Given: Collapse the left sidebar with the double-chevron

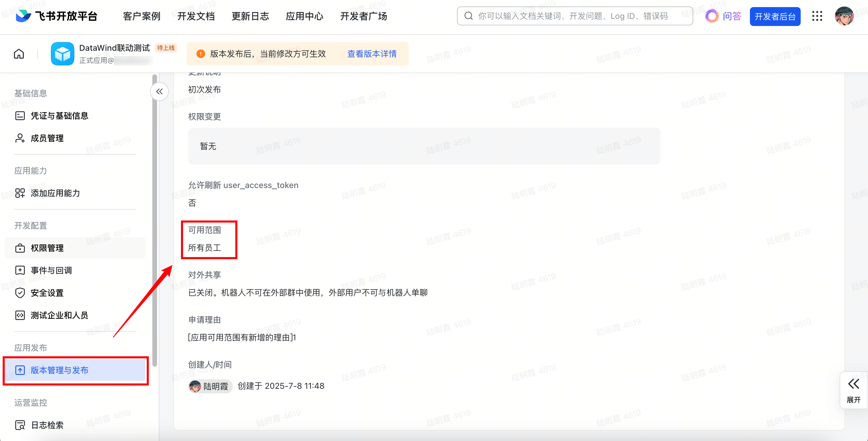Looking at the screenshot, I should point(159,91).
